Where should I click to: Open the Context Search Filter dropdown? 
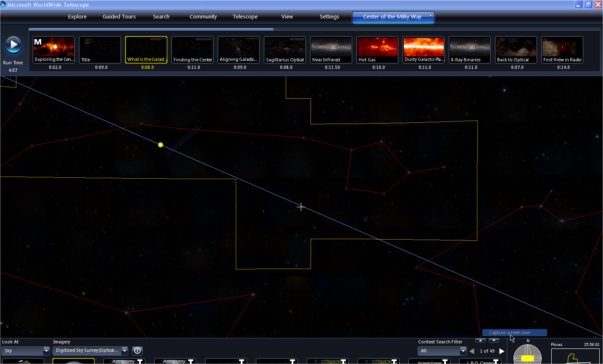(x=442, y=351)
